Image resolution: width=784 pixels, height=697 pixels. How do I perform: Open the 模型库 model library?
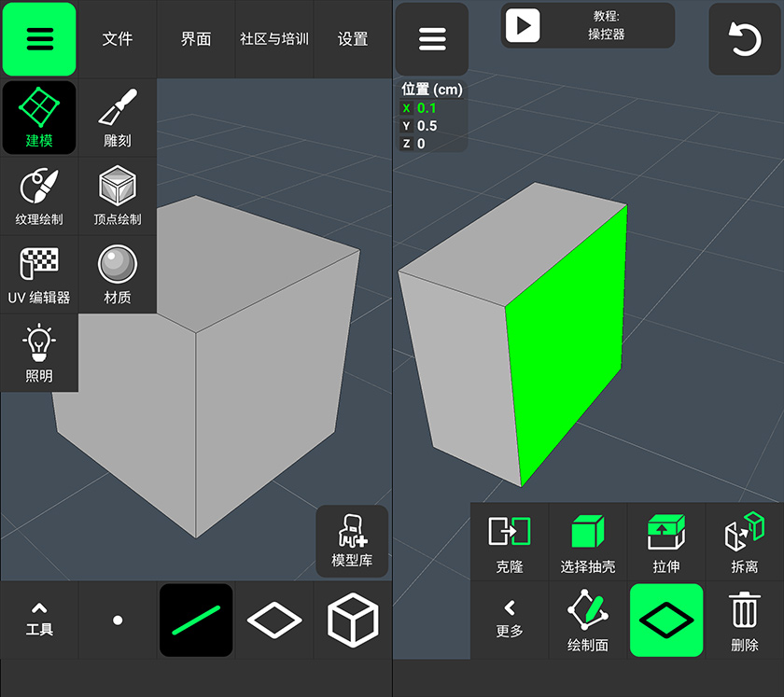[x=352, y=541]
